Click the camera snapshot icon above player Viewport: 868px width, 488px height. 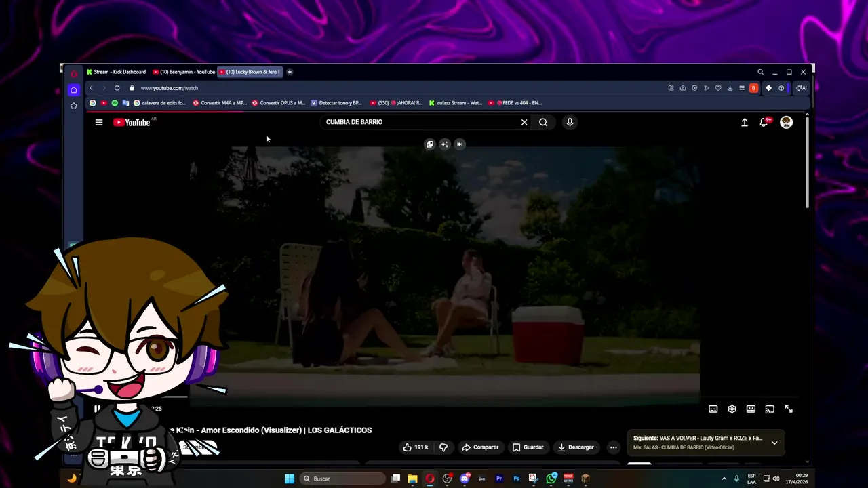pyautogui.click(x=459, y=144)
